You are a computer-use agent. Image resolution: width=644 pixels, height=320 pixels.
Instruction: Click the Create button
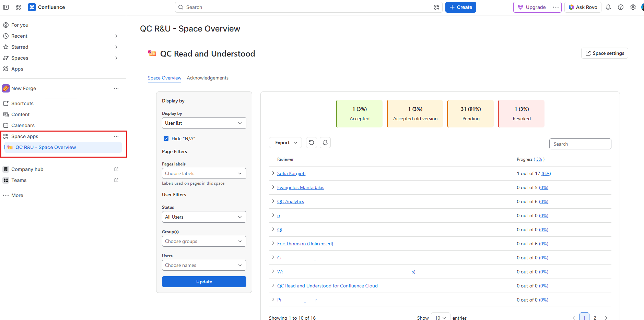461,7
